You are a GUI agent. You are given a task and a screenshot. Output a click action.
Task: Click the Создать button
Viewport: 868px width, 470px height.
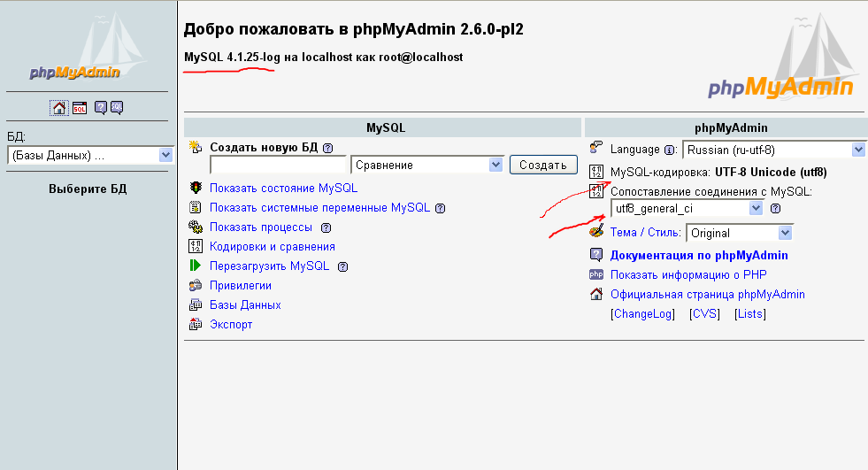543,165
